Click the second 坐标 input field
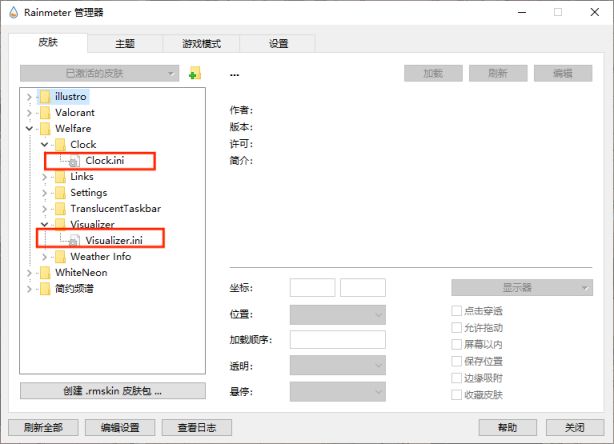Screen dimensions: 614x444 tap(363, 288)
